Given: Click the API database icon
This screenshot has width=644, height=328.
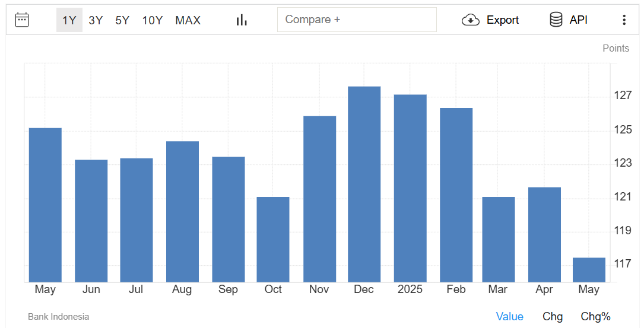Looking at the screenshot, I should (556, 20).
